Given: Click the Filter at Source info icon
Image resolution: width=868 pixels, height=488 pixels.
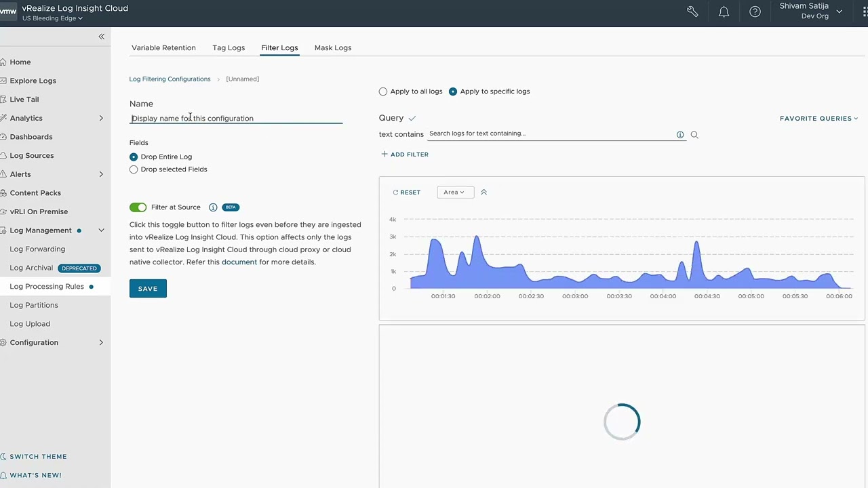Looking at the screenshot, I should pyautogui.click(x=213, y=207).
